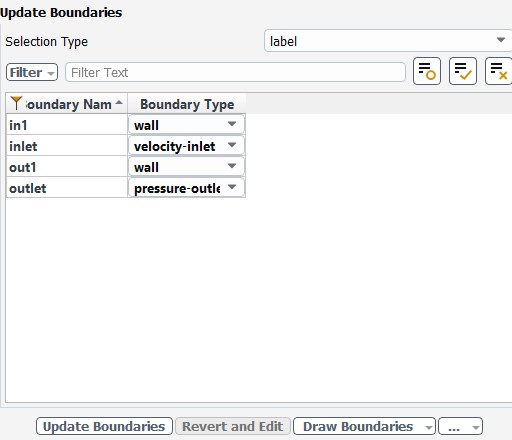This screenshot has height=440, width=512.
Task: Open the Selection Type dropdown showing label
Action: tap(388, 41)
